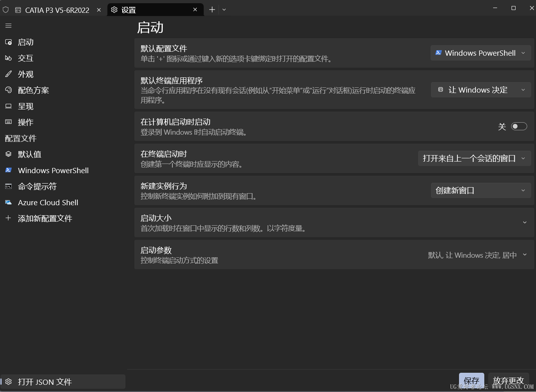Click the 在终端启动时 setting title
Viewport: 536px width, 392px height.
click(x=164, y=154)
